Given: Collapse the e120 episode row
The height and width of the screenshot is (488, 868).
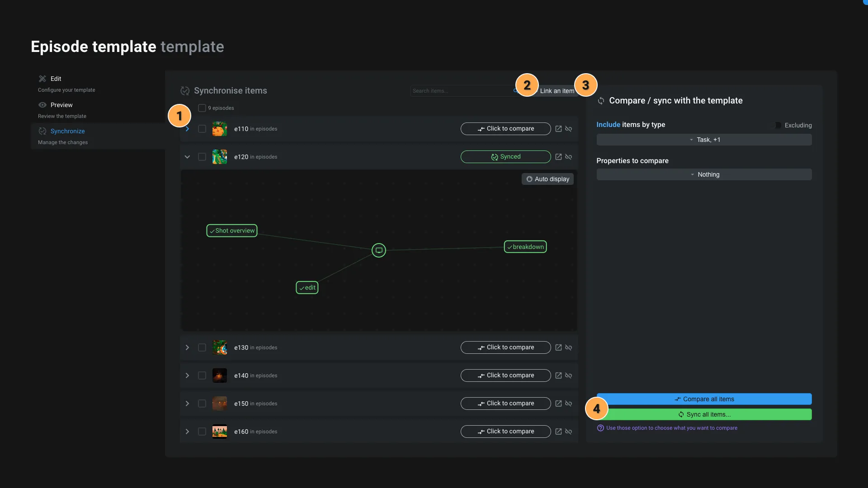Looking at the screenshot, I should [x=187, y=157].
